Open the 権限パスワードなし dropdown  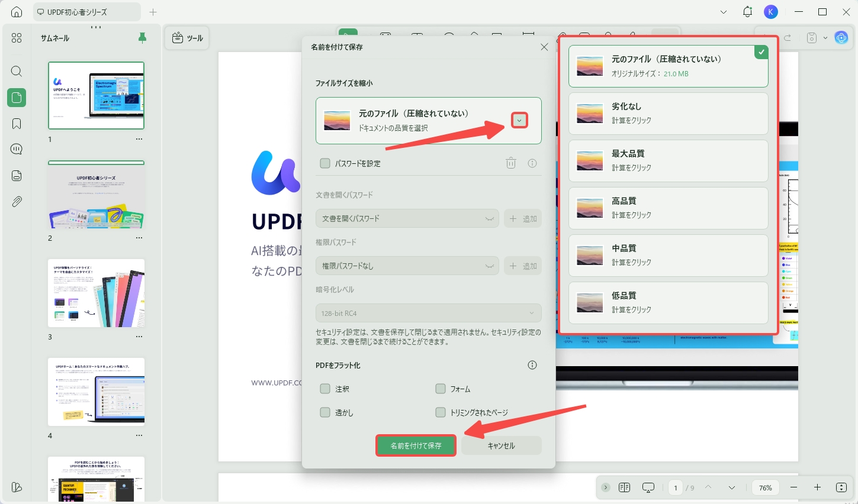407,266
